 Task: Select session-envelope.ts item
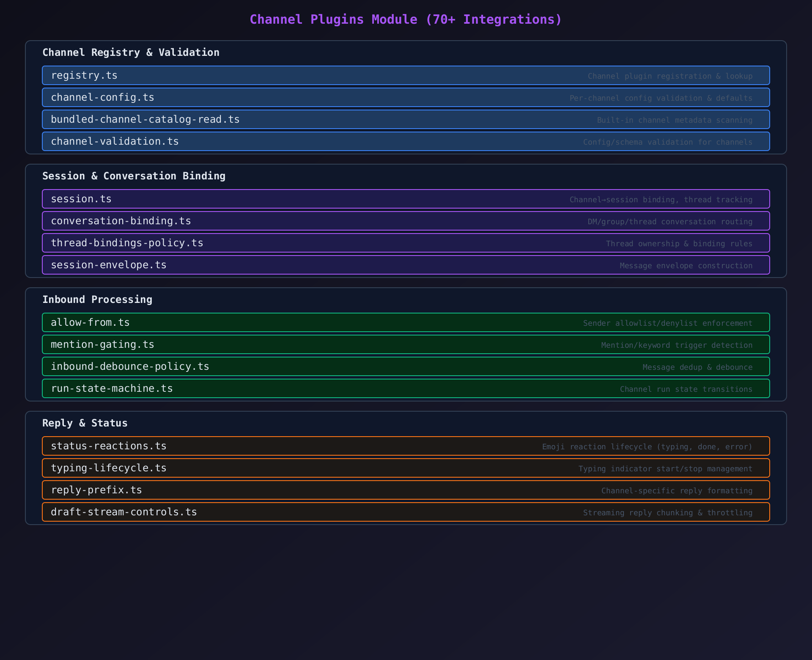[406, 265]
